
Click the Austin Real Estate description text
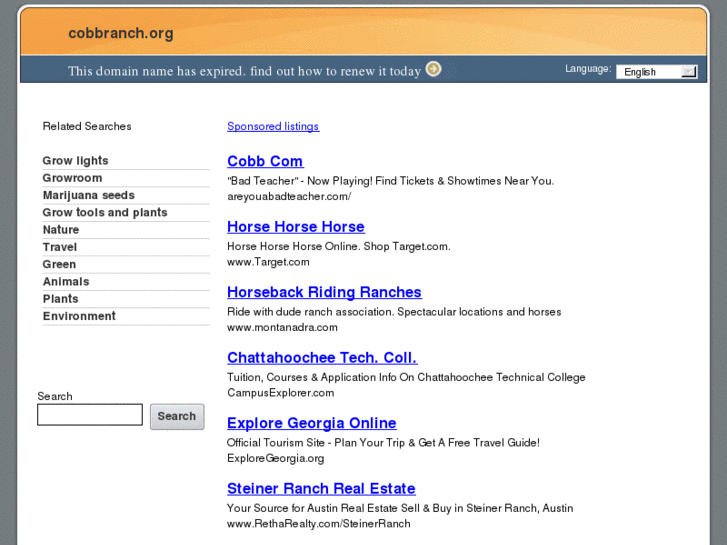tap(400, 508)
